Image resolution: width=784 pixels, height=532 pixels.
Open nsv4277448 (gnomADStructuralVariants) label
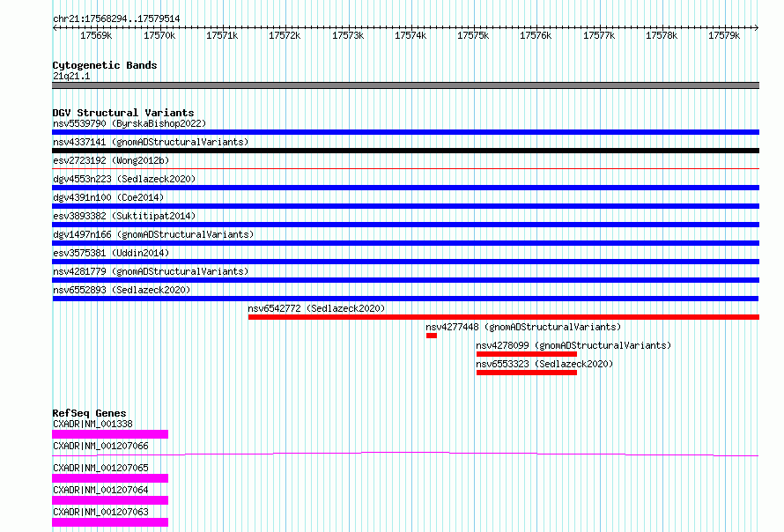[x=523, y=327]
